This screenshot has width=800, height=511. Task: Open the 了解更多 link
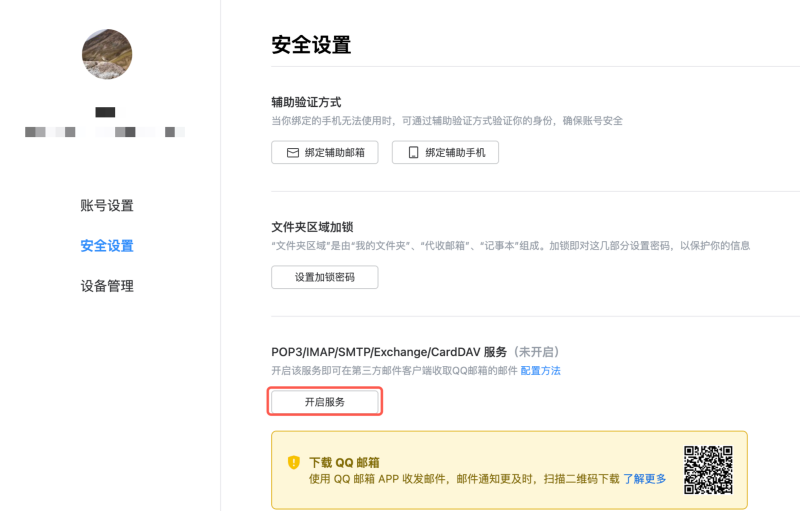click(x=644, y=479)
